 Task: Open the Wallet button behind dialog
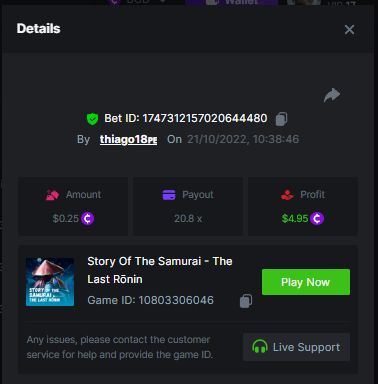coord(232,2)
